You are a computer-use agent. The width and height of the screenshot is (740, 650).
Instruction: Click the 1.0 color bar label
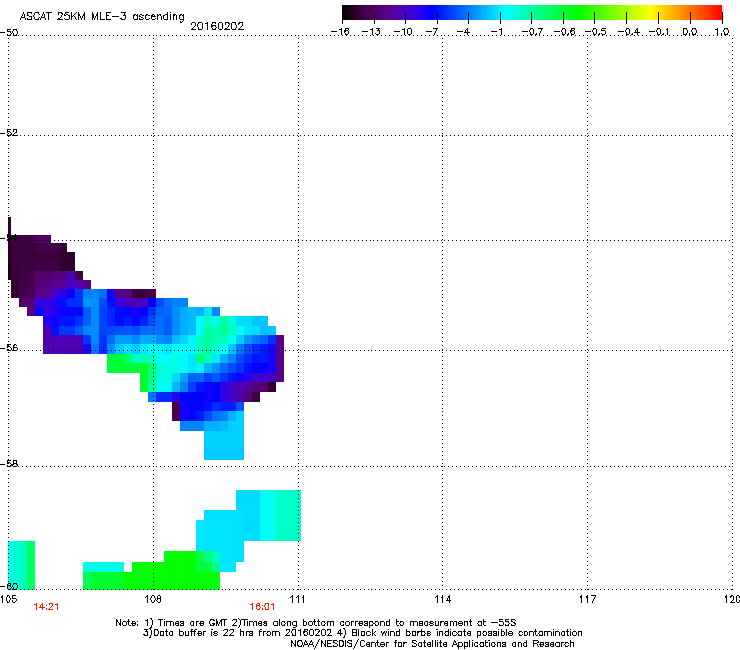722,32
